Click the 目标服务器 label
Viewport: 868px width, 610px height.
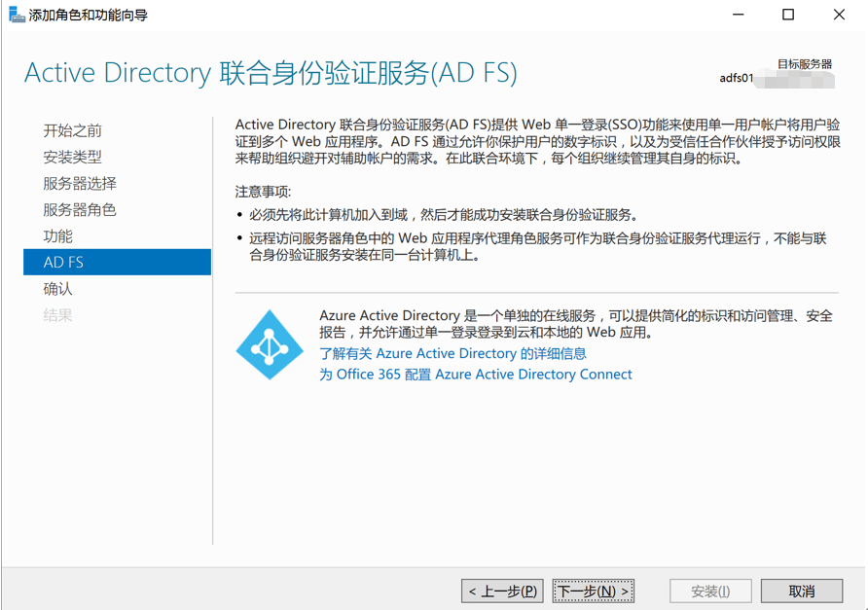(x=805, y=63)
